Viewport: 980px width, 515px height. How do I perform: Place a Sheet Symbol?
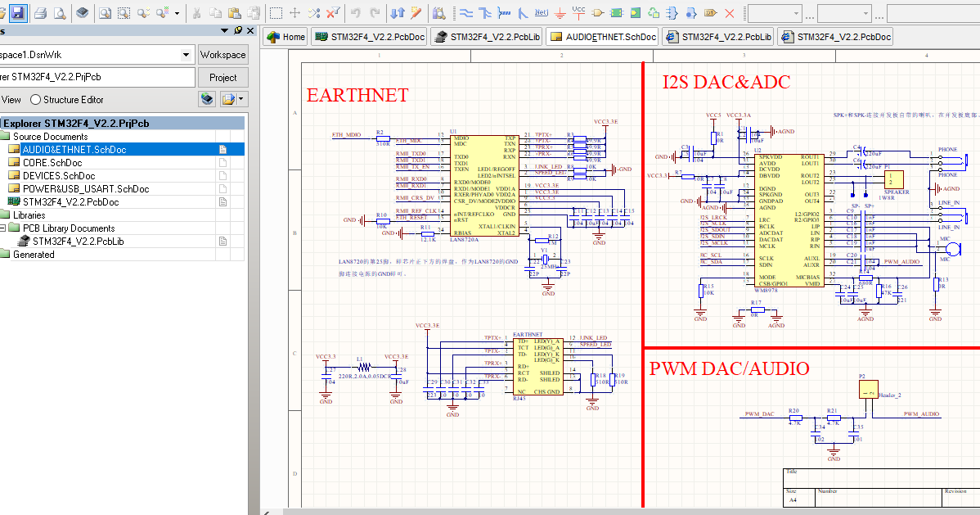click(x=616, y=12)
